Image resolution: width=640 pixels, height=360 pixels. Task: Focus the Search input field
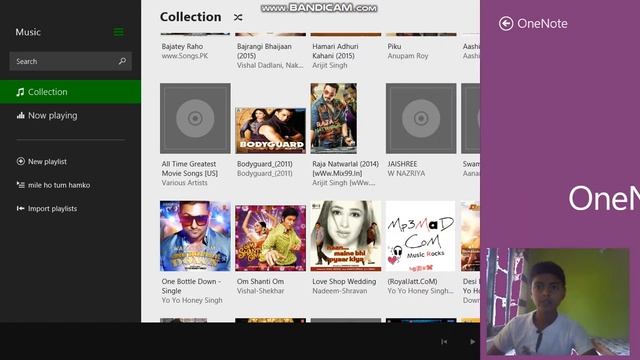tap(70, 61)
